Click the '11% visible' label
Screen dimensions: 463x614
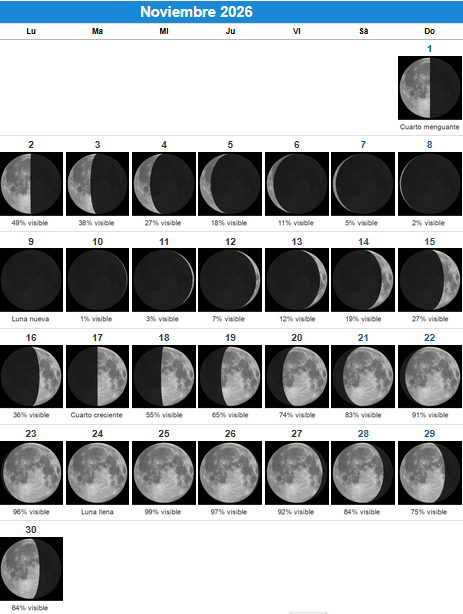(296, 223)
